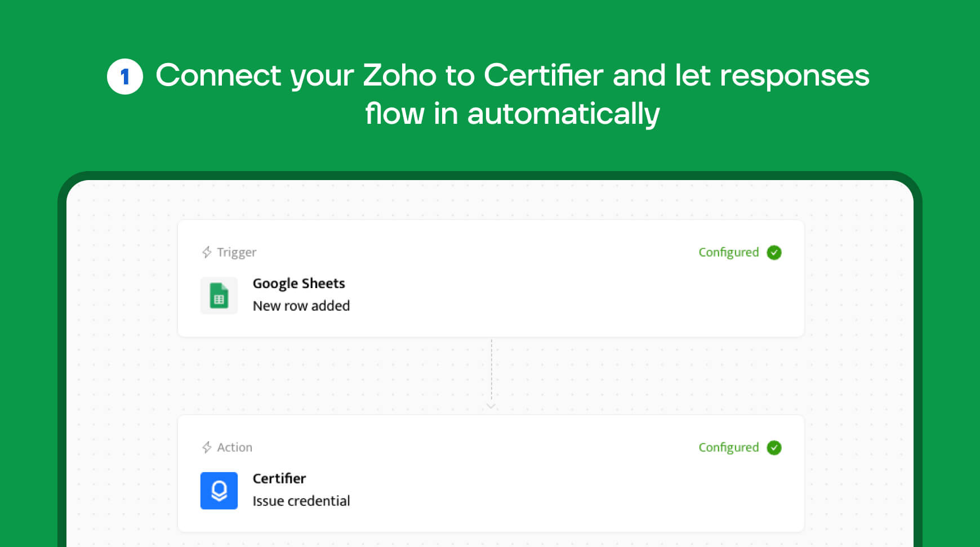Viewport: 980px width, 547px height.
Task: Select the 'Issue credential' action text
Action: [x=301, y=501]
